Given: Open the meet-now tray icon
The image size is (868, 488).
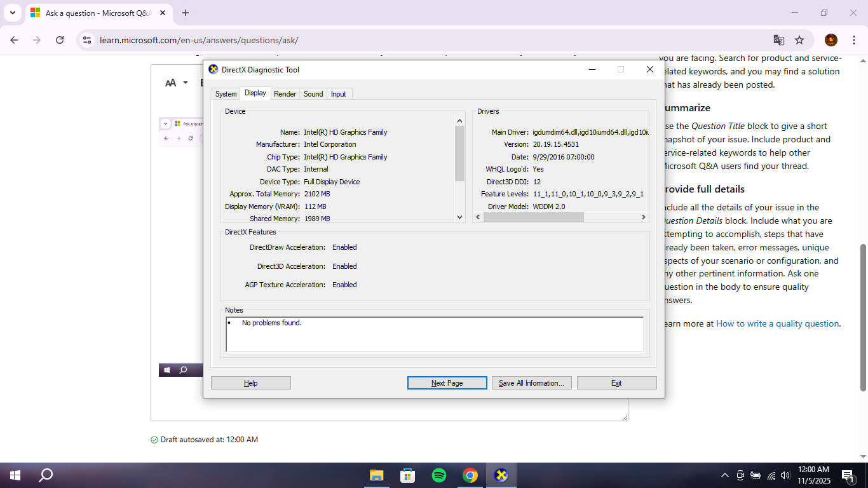Looking at the screenshot, I should (740, 475).
